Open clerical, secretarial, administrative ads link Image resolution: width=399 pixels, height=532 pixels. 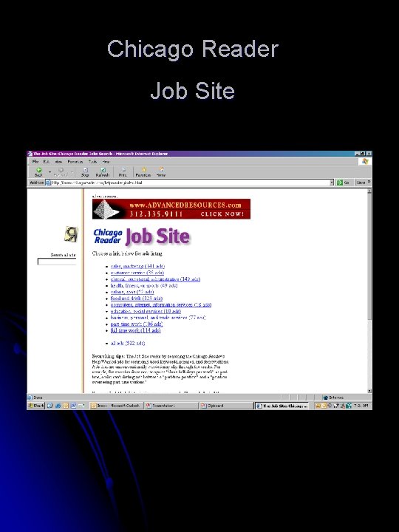(155, 279)
